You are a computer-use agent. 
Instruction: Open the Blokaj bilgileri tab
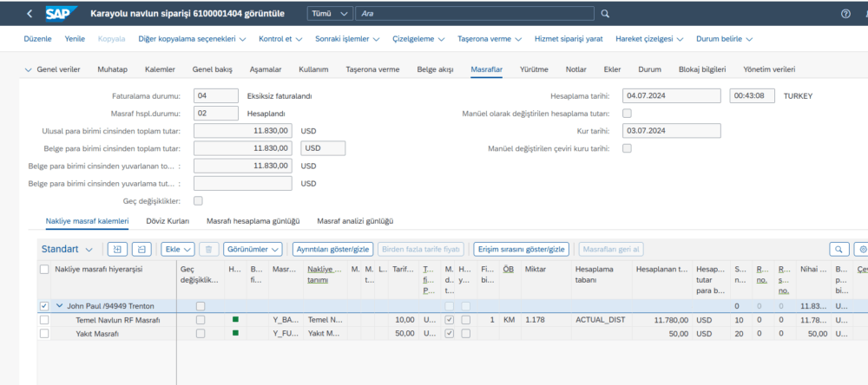(702, 69)
